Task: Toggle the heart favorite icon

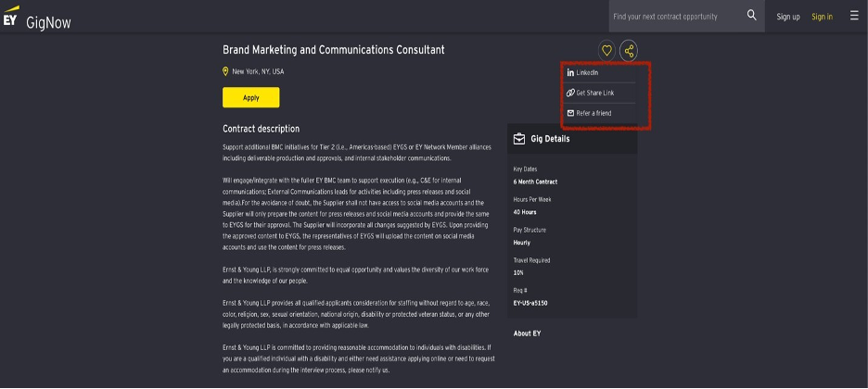Action: (606, 51)
